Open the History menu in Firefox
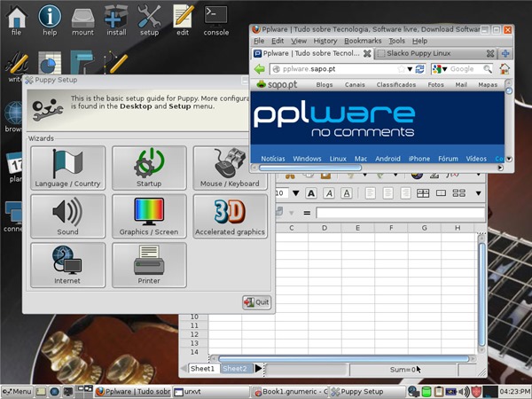 (325, 41)
